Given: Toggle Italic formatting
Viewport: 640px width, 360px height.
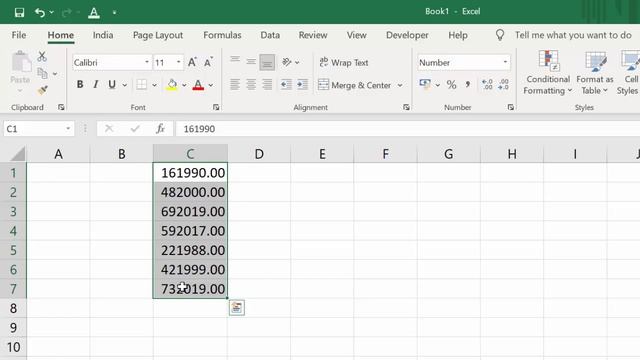Looking at the screenshot, I should (x=96, y=84).
